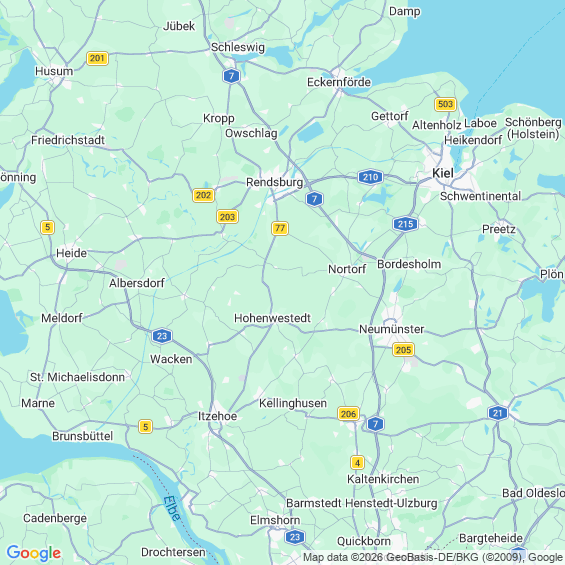Viewport: 565px width, 565px height.
Task: Select the Kiel city label
Action: click(x=443, y=173)
